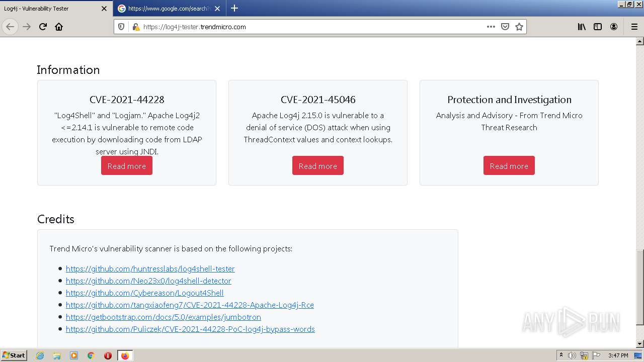Select Firefox in the taskbar
Viewport: 644px width, 362px height.
point(125,355)
